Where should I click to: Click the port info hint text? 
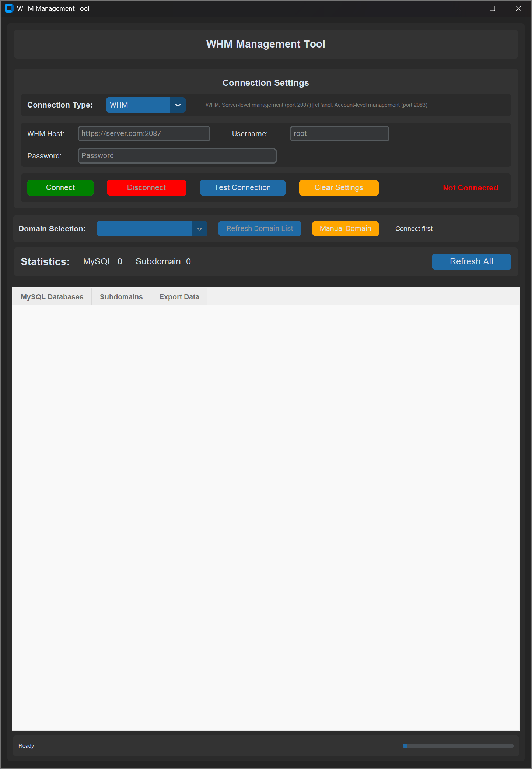click(316, 105)
